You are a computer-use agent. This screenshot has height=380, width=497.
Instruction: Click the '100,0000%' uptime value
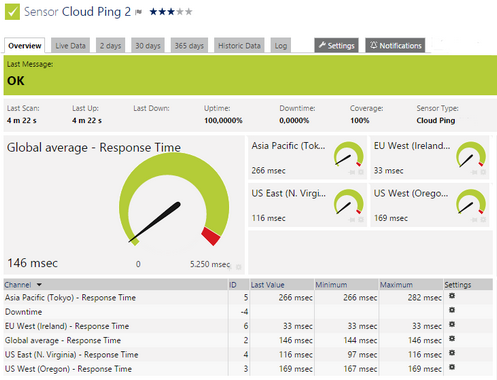[223, 120]
